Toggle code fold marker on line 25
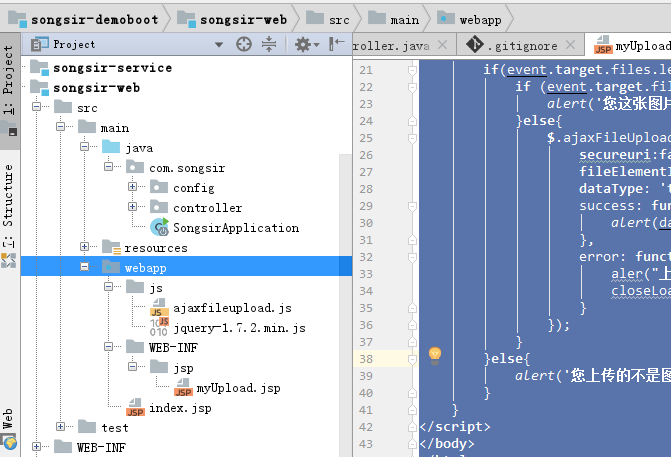The height and width of the screenshot is (457, 671). [412, 138]
